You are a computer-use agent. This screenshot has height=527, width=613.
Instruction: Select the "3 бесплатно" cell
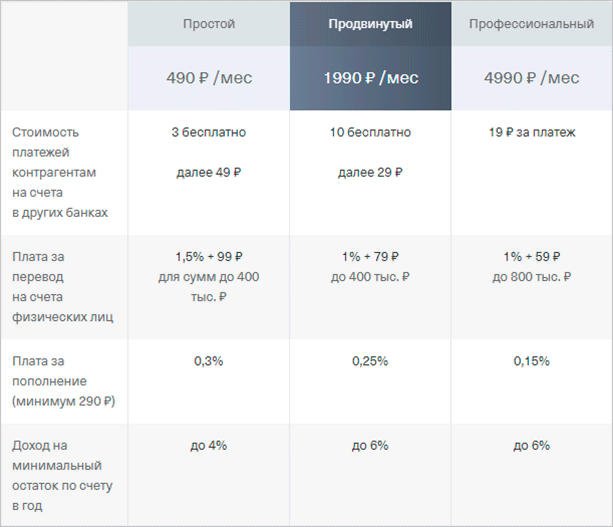click(x=208, y=132)
